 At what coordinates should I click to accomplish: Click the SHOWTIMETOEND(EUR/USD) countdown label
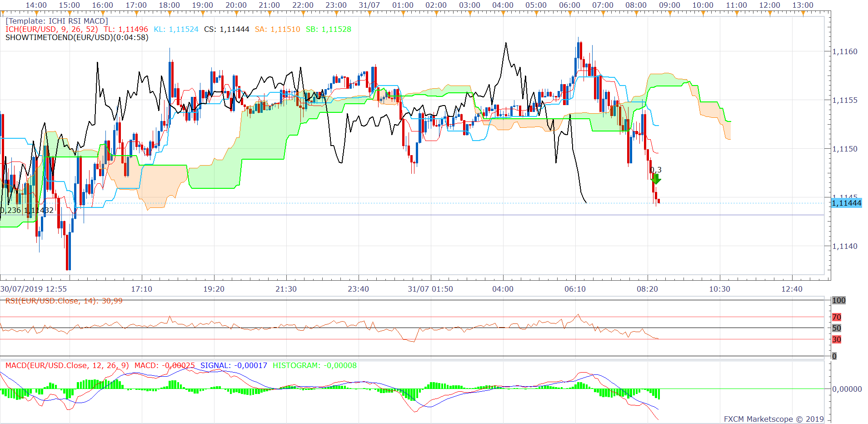click(77, 37)
